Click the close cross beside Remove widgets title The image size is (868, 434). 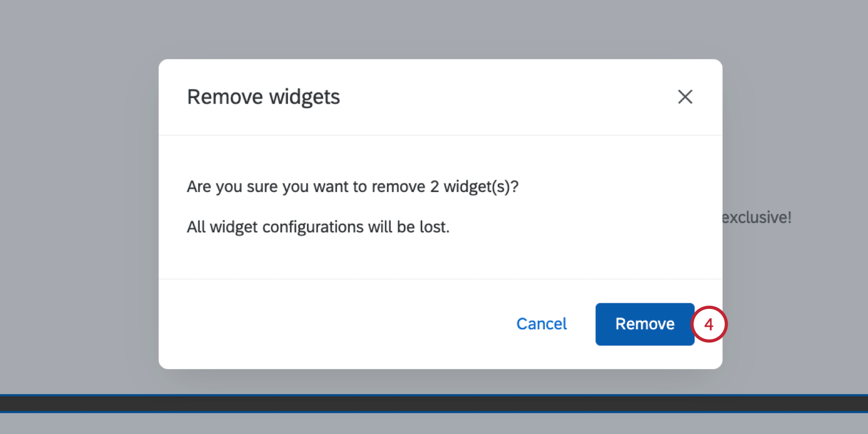click(x=685, y=97)
